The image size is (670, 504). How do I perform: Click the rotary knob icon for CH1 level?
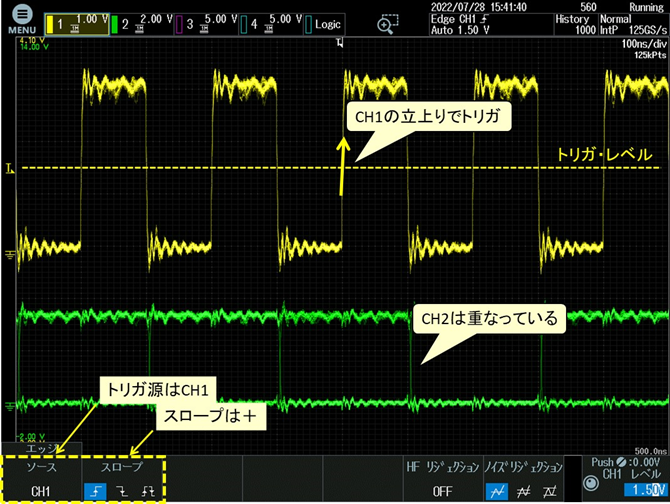point(591,483)
